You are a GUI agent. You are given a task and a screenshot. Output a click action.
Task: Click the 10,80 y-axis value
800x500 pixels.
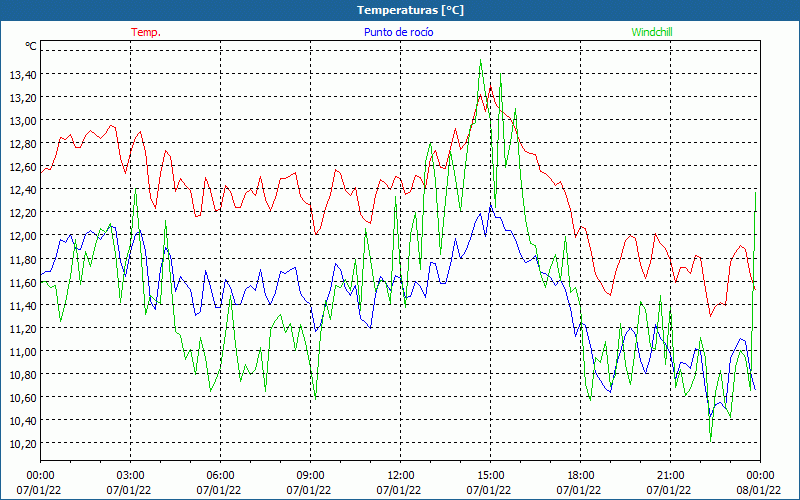(x=23, y=375)
